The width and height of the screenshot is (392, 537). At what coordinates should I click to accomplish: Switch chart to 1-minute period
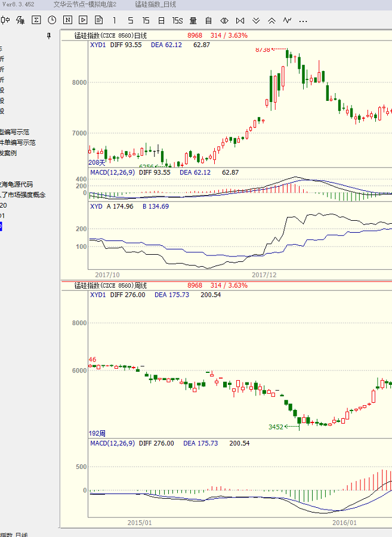(115, 20)
